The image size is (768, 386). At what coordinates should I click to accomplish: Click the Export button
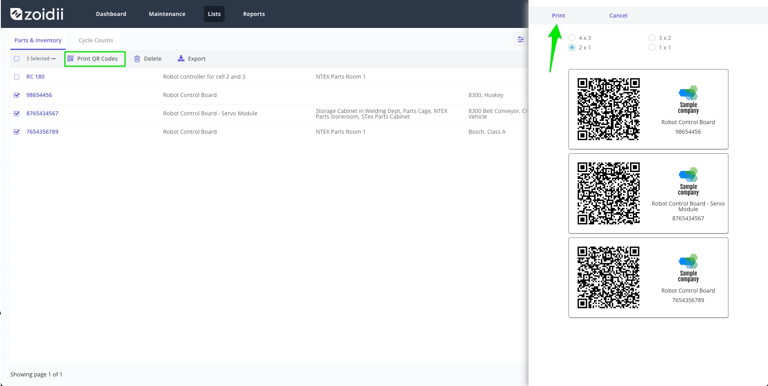tap(192, 59)
